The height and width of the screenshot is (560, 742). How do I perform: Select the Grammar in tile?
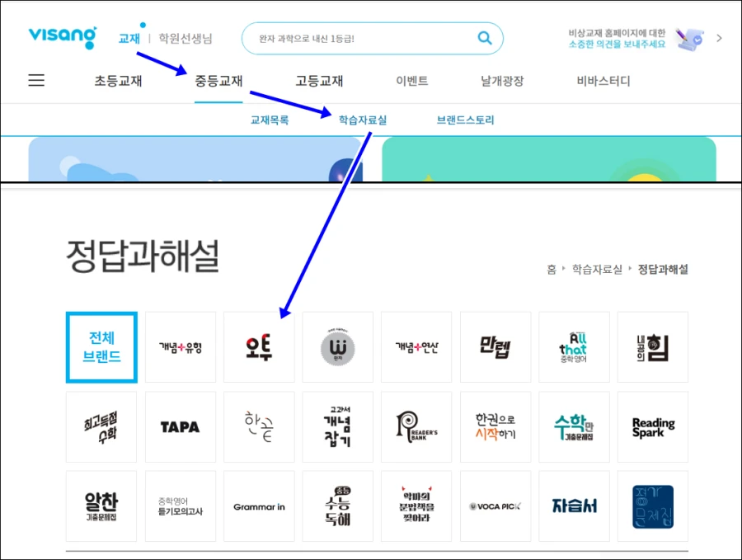(259, 506)
